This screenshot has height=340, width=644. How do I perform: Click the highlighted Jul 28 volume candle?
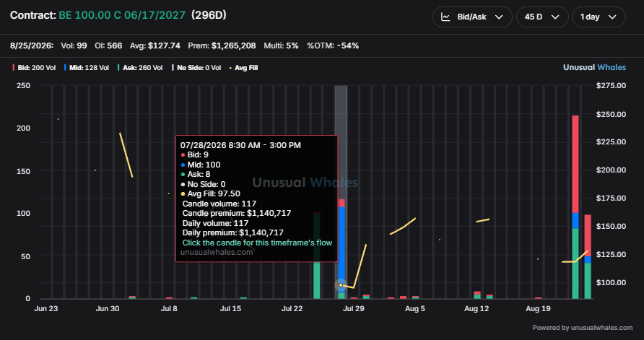click(x=341, y=249)
